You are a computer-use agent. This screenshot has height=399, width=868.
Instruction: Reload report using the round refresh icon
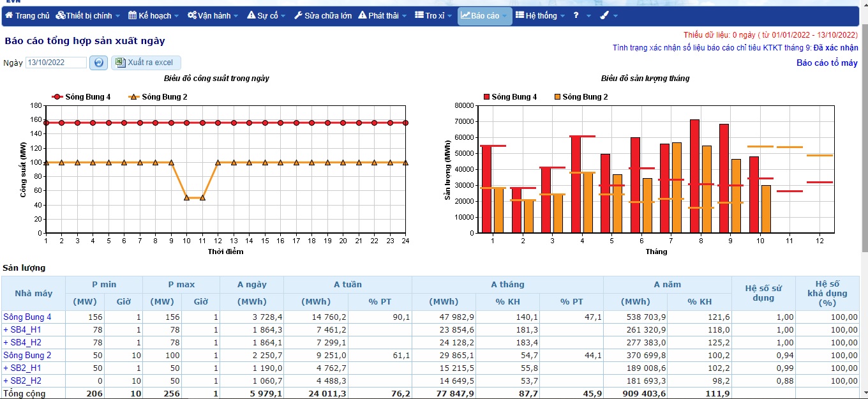[98, 63]
